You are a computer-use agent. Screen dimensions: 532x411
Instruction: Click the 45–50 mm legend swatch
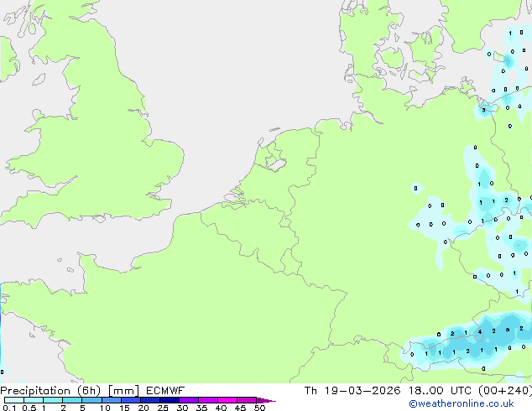pos(247,400)
